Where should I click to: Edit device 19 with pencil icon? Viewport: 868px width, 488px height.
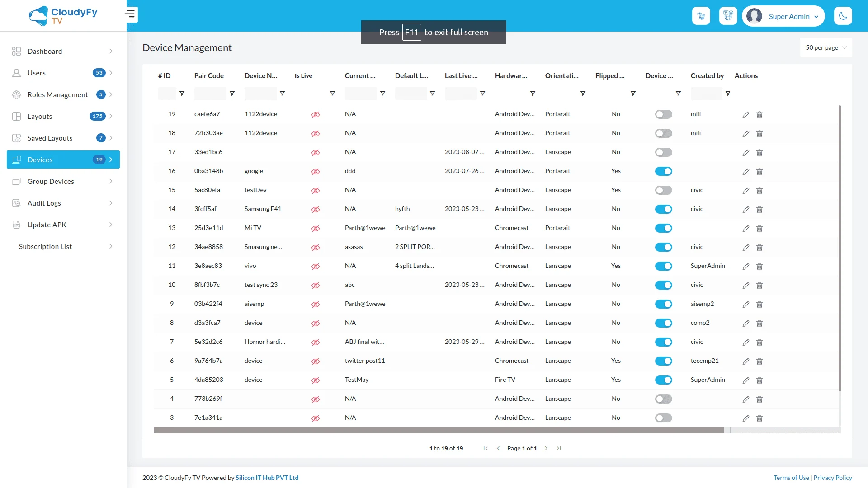(x=746, y=115)
